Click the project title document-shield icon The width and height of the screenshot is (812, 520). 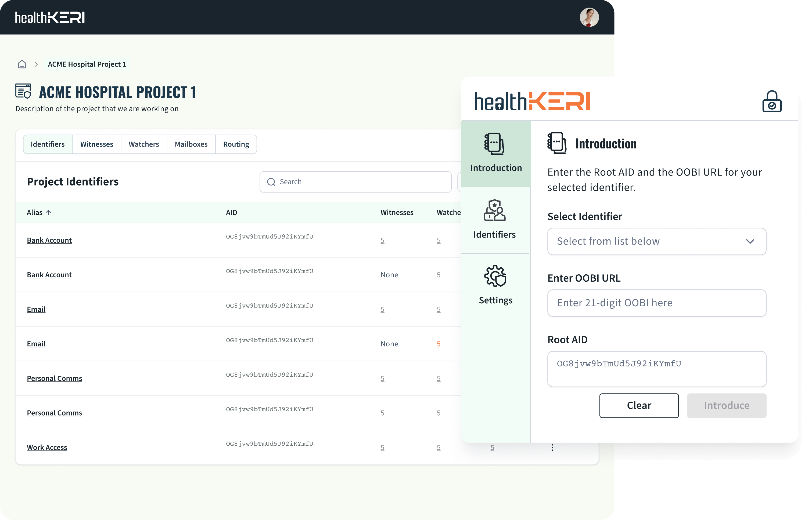click(23, 91)
